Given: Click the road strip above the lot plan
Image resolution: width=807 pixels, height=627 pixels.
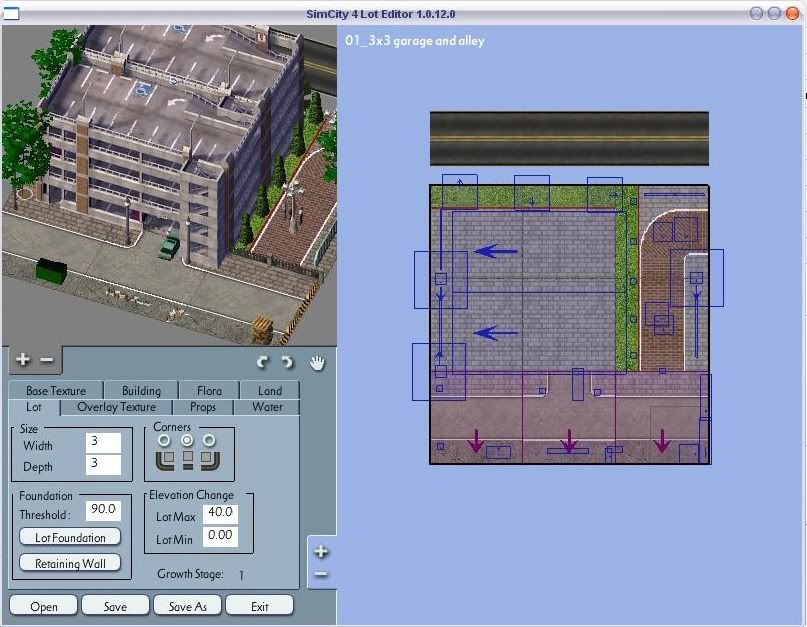Looking at the screenshot, I should (569, 138).
